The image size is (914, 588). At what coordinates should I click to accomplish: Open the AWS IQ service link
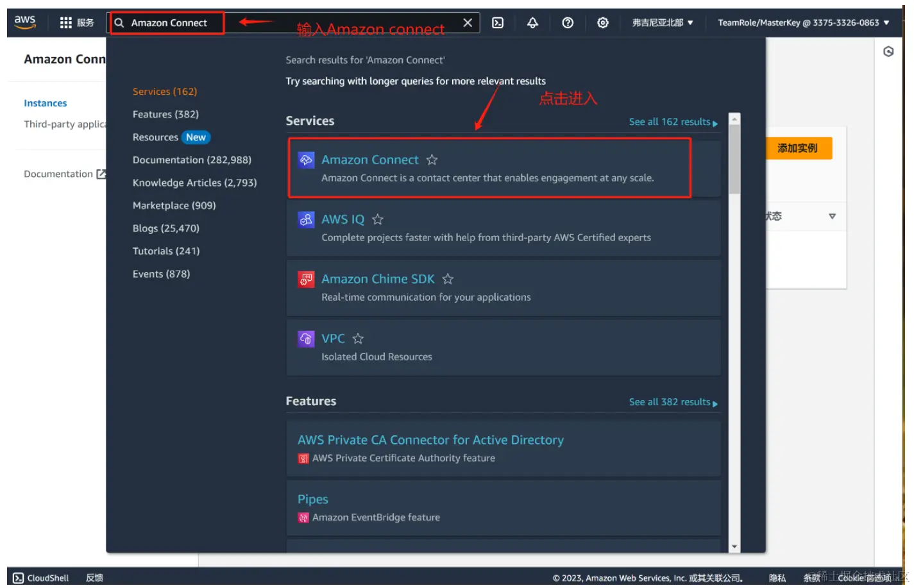tap(343, 219)
